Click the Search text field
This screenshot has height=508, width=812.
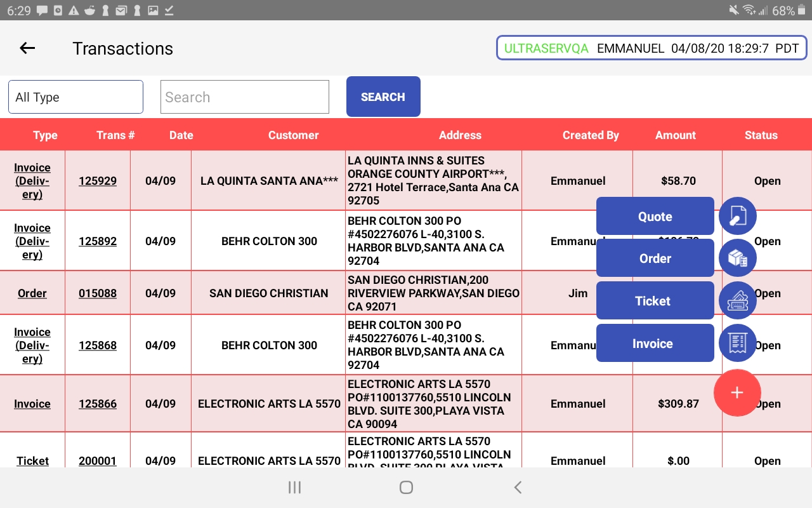(x=245, y=97)
